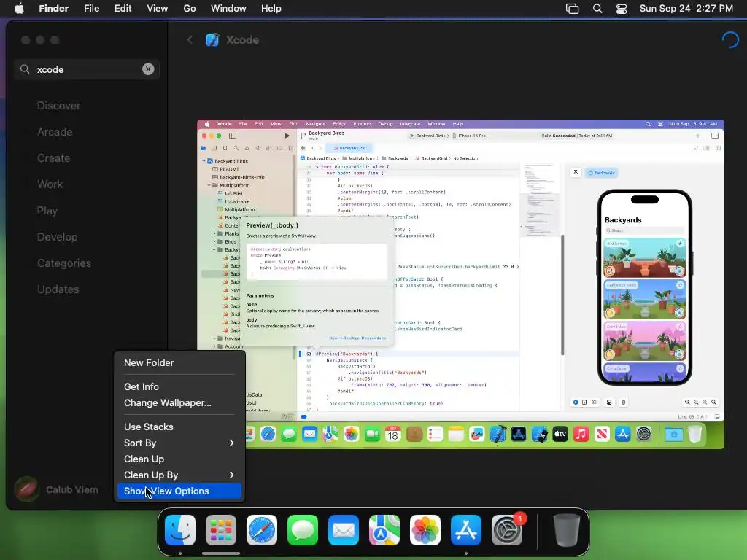Click the Calub Viem account name
The image size is (747, 560).
(x=72, y=489)
